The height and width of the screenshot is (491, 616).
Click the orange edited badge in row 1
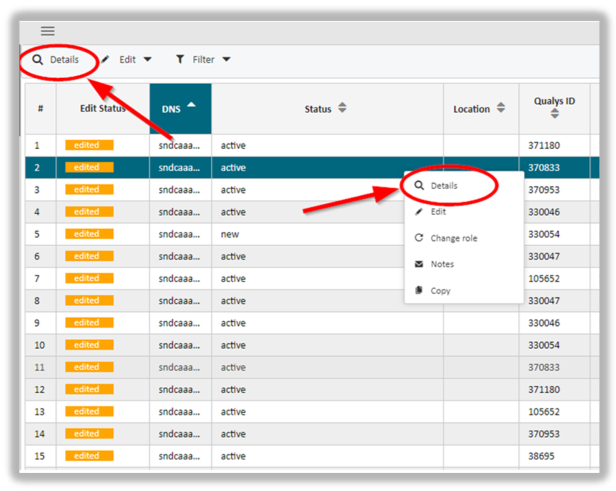(89, 146)
